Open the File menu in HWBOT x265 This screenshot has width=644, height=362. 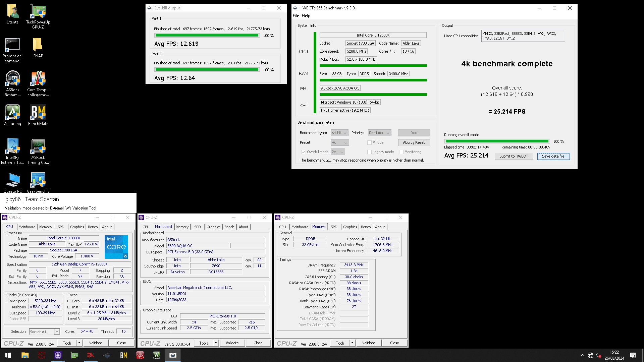(296, 16)
